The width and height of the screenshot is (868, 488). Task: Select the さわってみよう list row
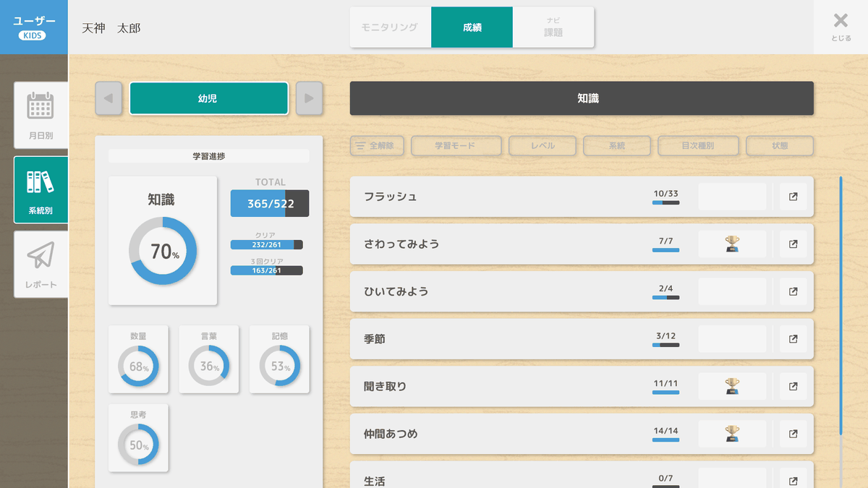pos(582,244)
